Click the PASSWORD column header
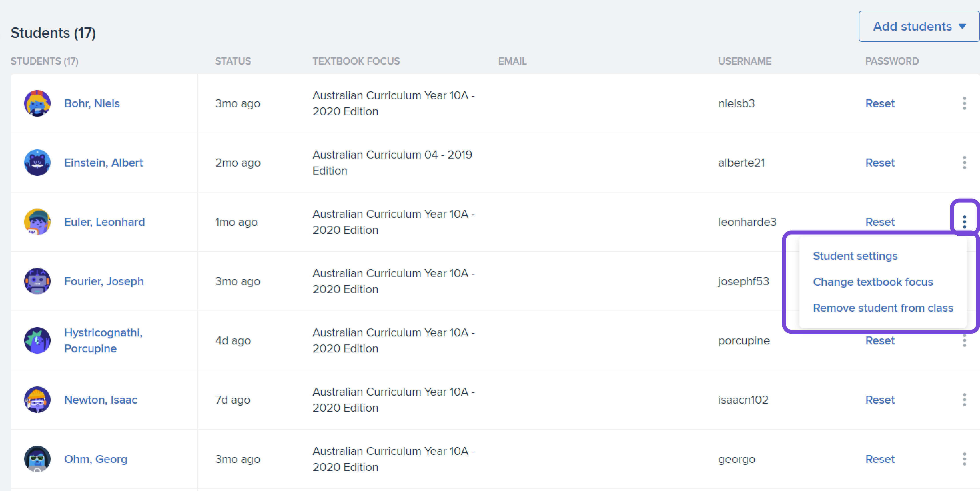 pos(892,61)
